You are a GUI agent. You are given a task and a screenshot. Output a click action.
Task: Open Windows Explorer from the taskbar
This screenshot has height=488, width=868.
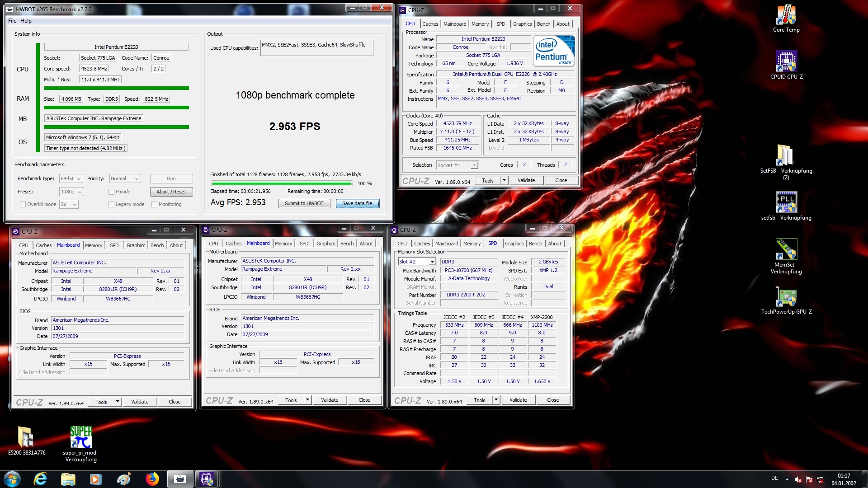(x=68, y=479)
